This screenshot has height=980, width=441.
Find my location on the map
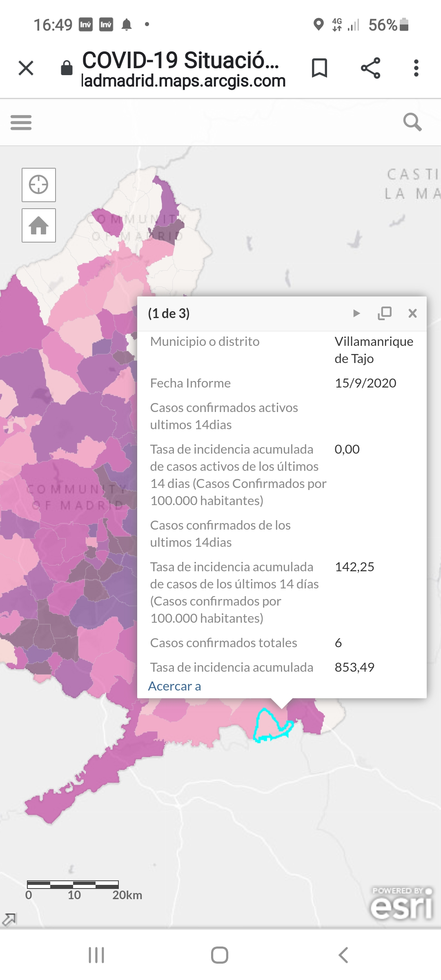coord(39,185)
